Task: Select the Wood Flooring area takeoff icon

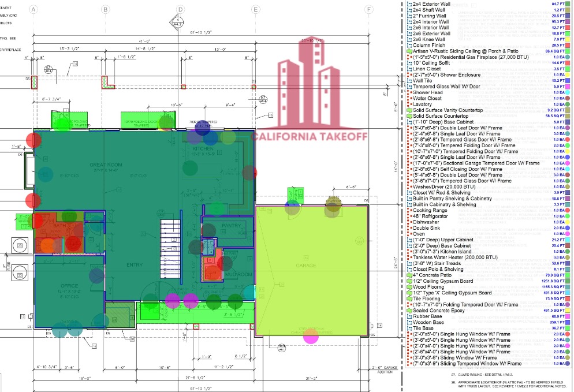Action: 409,287
